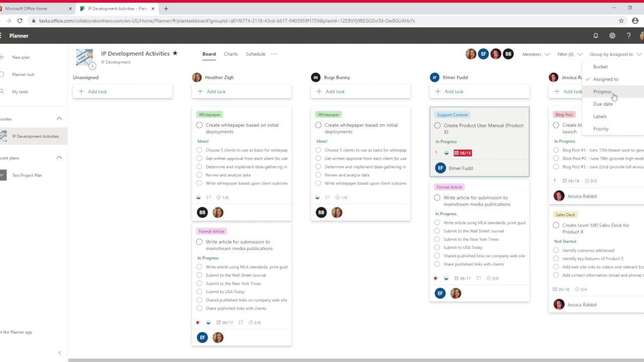Check Review and analyze data under Bugs Bunny
The image size is (644, 362).
[318, 175]
